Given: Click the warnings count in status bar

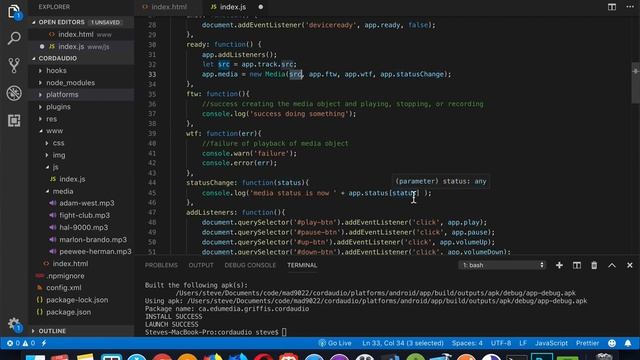Looking at the screenshot, I should [29, 343].
